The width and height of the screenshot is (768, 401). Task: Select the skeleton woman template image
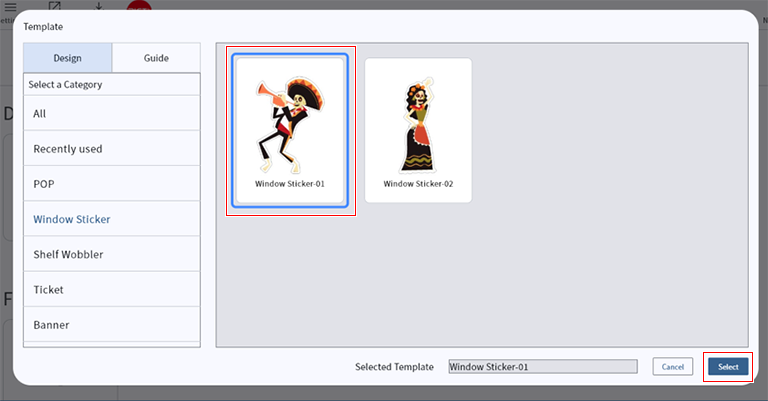coord(417,123)
